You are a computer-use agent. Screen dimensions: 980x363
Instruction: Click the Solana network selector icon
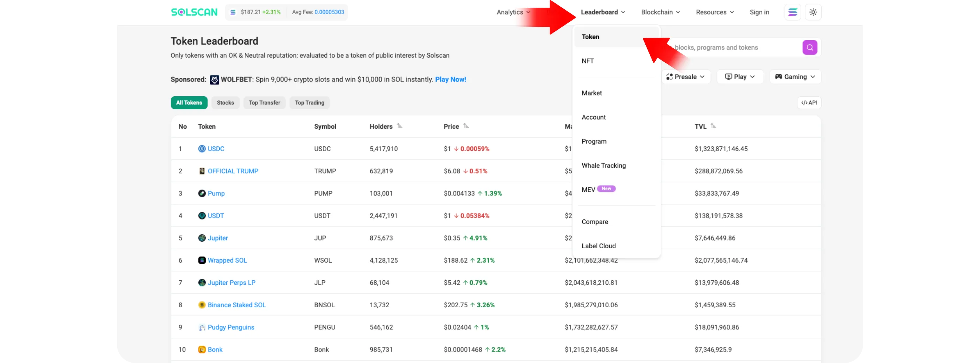click(x=792, y=12)
